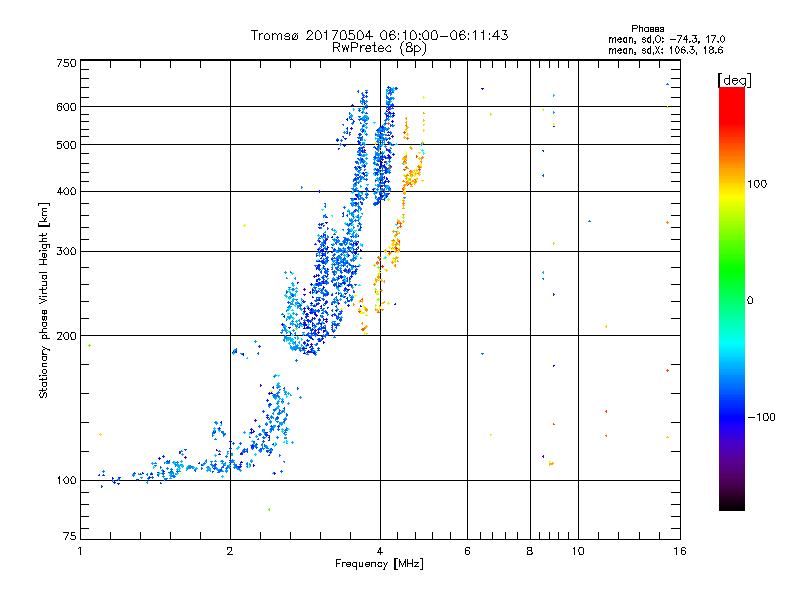This screenshot has height=600, width=800.
Task: Click the '200' height axis tick label
Action: coord(67,336)
